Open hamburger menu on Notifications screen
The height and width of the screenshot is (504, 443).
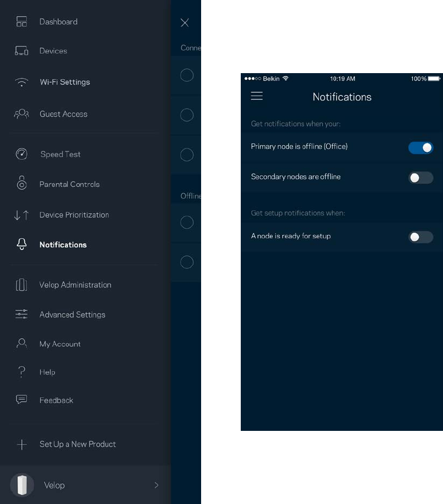click(x=257, y=96)
